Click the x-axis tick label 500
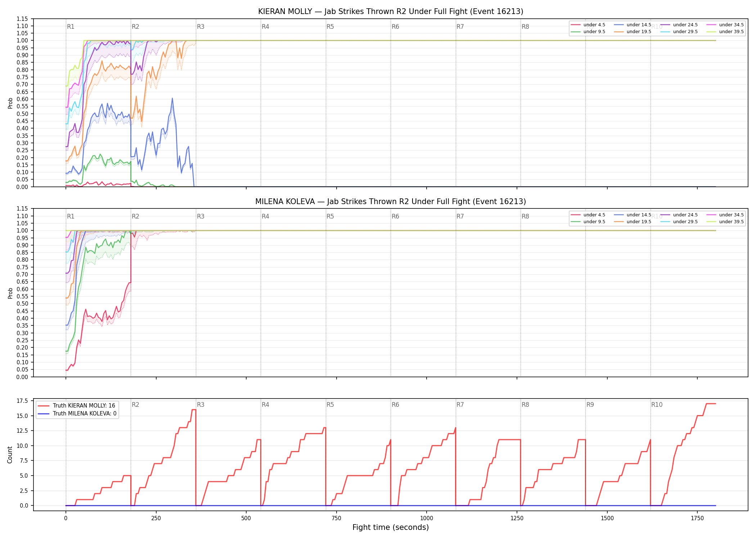The width and height of the screenshot is (756, 540). click(246, 519)
